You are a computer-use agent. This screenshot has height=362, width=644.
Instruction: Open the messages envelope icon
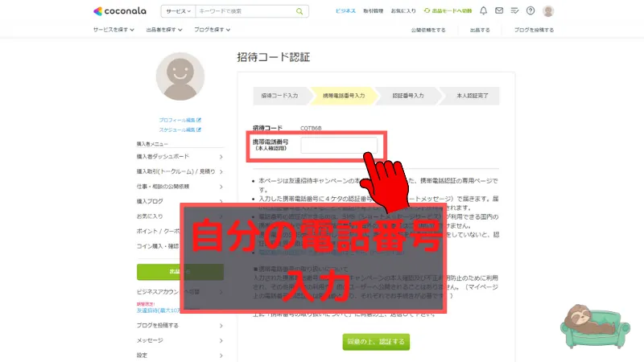pyautogui.click(x=499, y=11)
